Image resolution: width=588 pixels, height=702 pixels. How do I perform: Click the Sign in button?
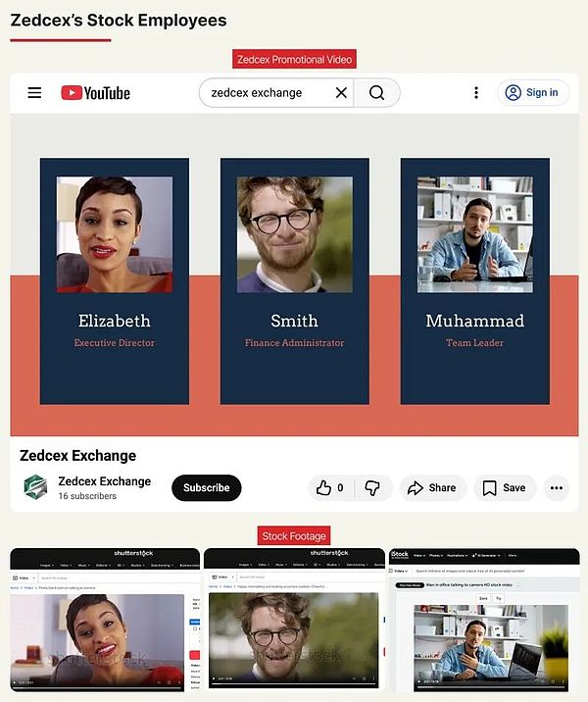point(532,93)
